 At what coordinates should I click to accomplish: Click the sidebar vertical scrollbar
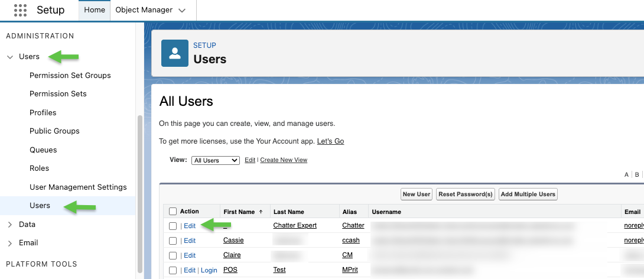click(139, 194)
